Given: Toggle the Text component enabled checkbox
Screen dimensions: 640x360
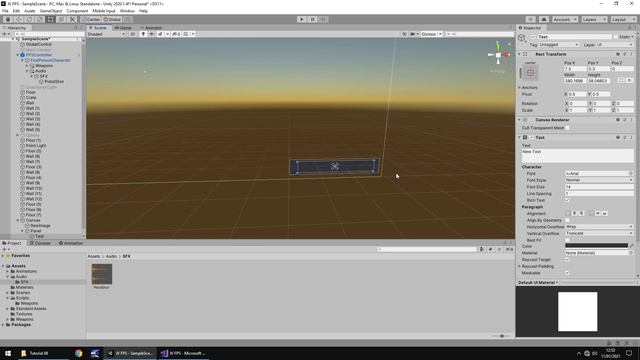Looking at the screenshot, I should [x=531, y=138].
